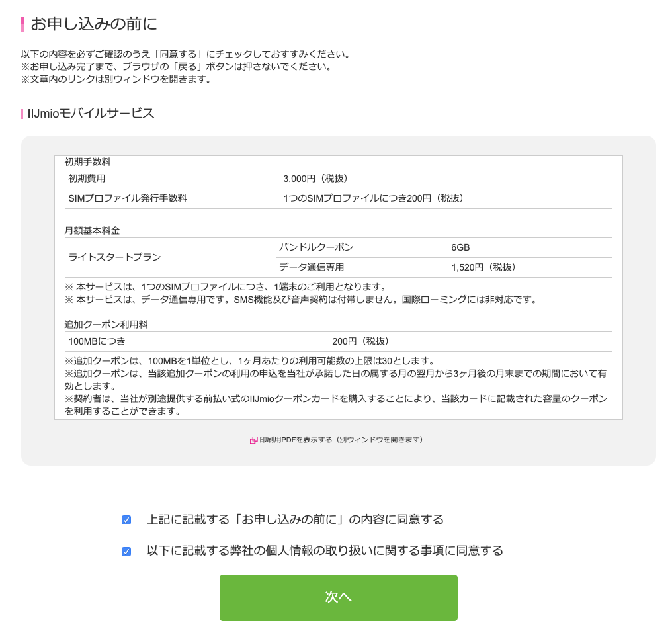The image size is (672, 629).
Task: Click the IIJmioモバイルサービス section heading
Action: [x=91, y=114]
